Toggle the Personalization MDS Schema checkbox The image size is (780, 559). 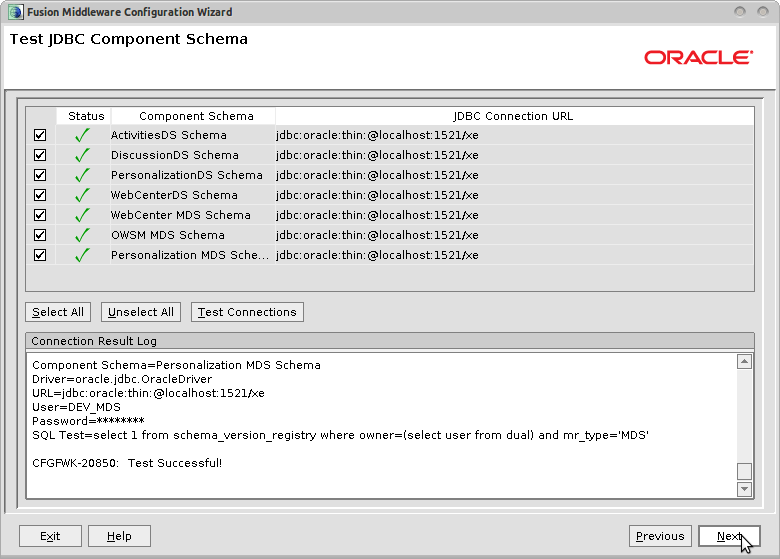point(40,255)
